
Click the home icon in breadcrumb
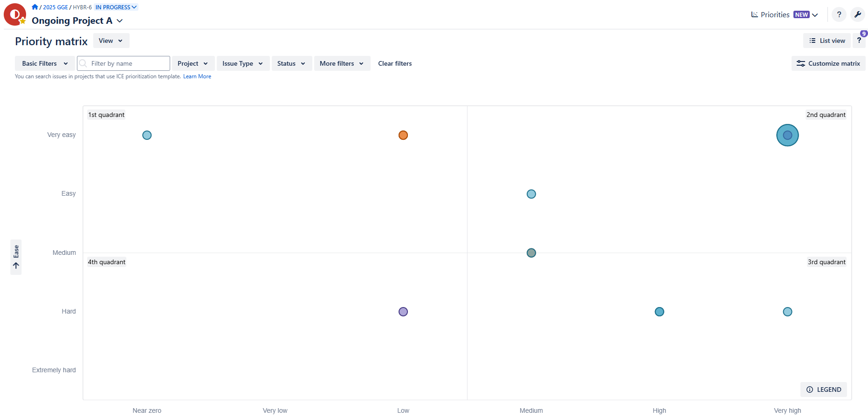(x=34, y=7)
